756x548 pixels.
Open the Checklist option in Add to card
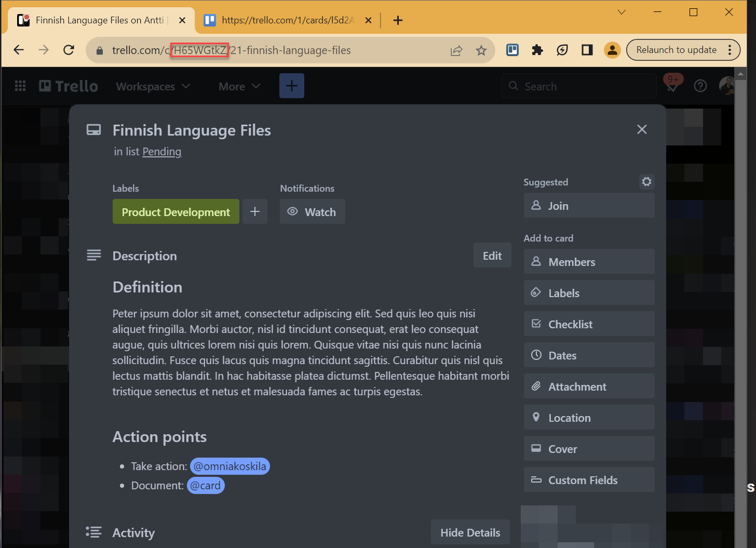589,324
